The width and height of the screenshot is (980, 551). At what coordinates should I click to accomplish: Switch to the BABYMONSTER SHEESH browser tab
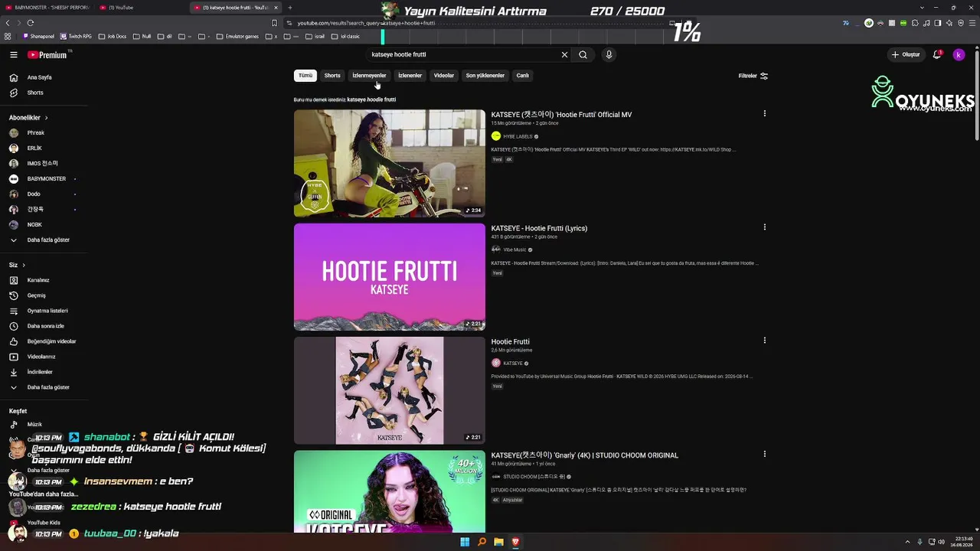click(x=47, y=8)
